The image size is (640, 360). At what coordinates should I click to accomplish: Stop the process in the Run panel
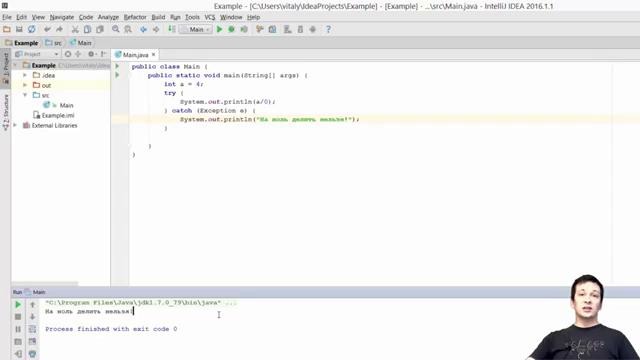(x=18, y=317)
